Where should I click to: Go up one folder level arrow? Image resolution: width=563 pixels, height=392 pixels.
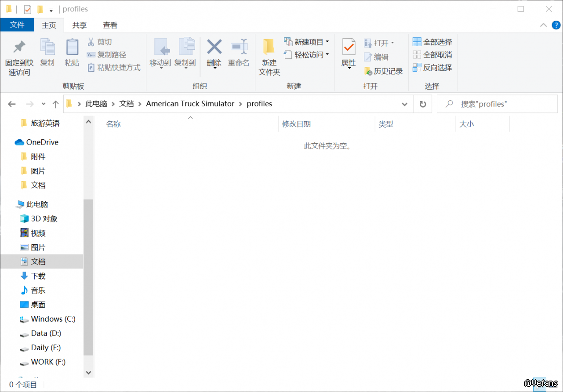[55, 104]
